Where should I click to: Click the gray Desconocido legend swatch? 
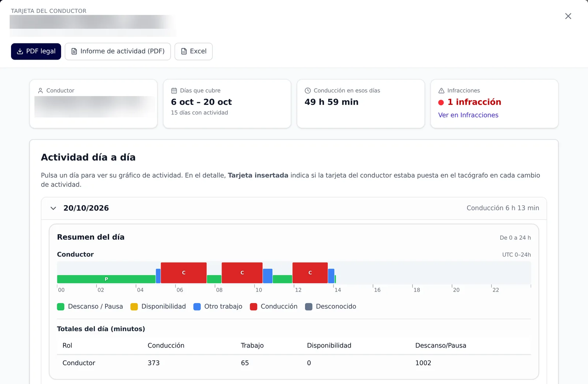click(309, 307)
